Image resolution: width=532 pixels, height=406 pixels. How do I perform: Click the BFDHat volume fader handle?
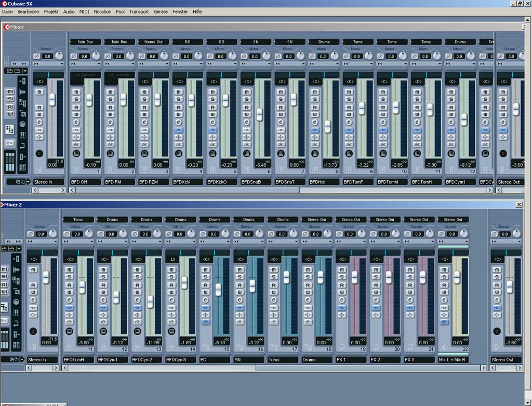[327, 127]
